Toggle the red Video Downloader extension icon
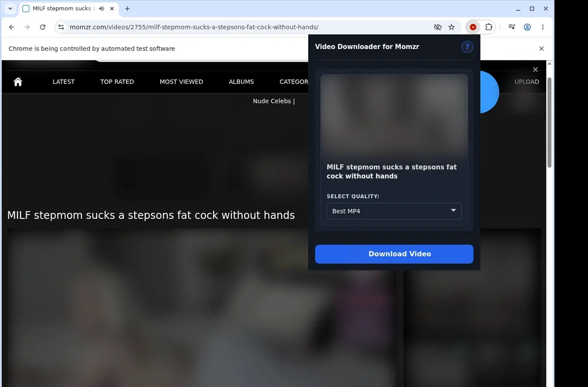This screenshot has width=588, height=387. (473, 27)
